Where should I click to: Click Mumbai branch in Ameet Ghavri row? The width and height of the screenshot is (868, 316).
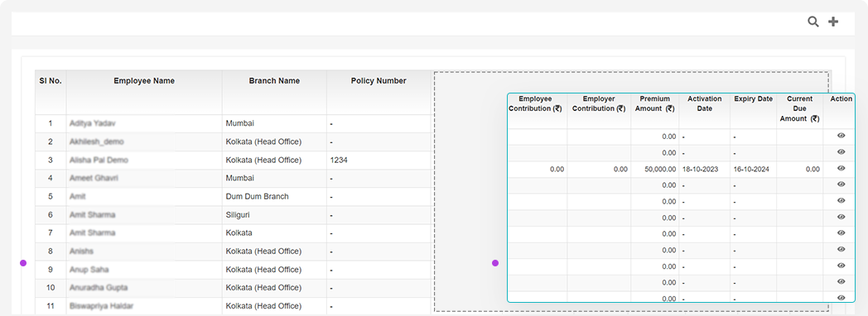point(239,179)
